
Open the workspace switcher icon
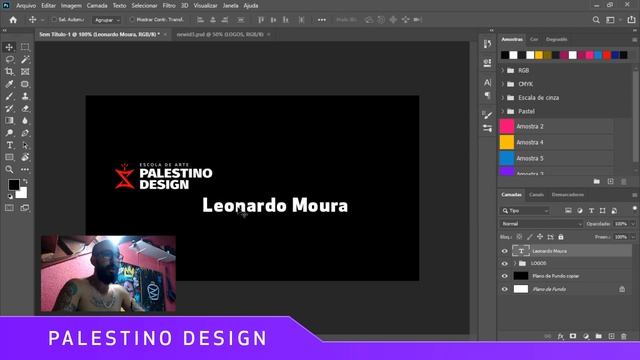(610, 20)
